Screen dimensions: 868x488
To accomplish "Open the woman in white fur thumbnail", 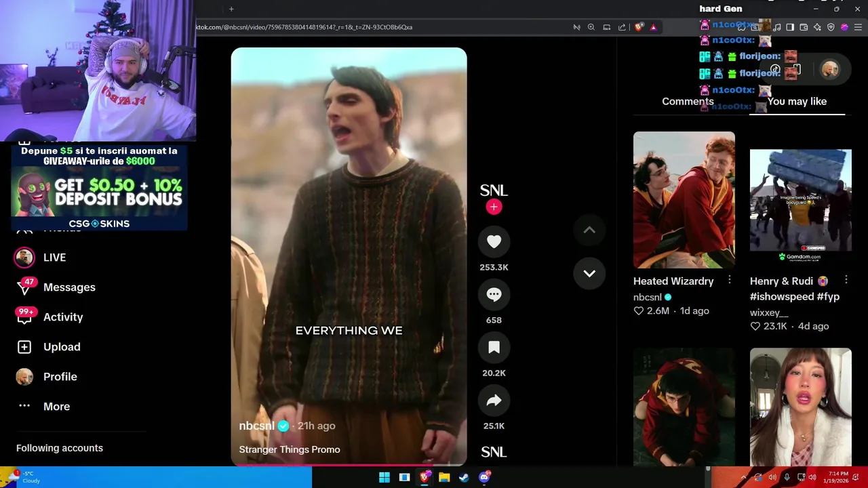I will click(x=800, y=407).
